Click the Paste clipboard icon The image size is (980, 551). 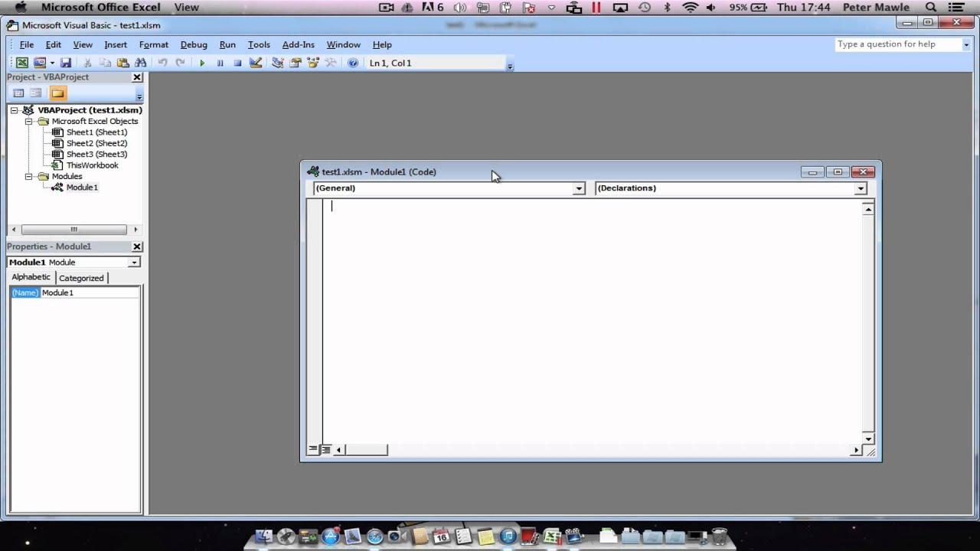(x=122, y=63)
